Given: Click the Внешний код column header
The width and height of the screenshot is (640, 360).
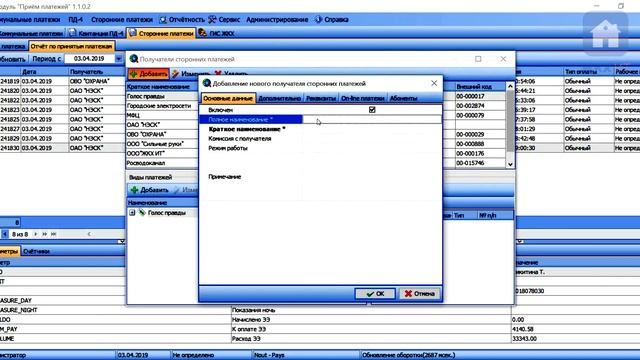Looking at the screenshot, I should click(x=480, y=87).
